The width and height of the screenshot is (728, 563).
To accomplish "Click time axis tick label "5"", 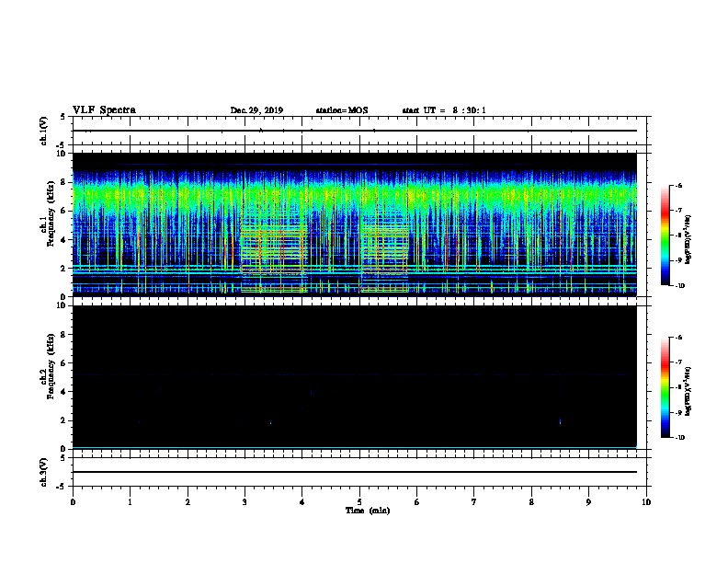I will (x=359, y=502).
